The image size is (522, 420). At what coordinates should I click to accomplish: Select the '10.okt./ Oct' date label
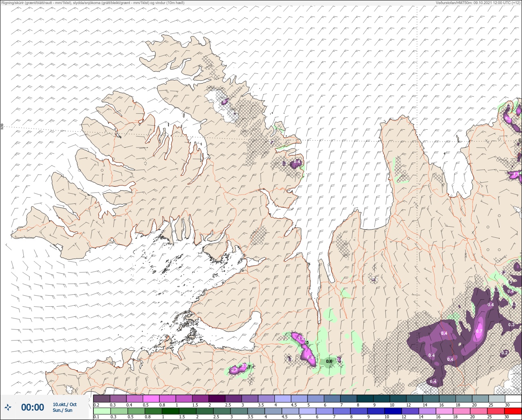[x=64, y=404]
